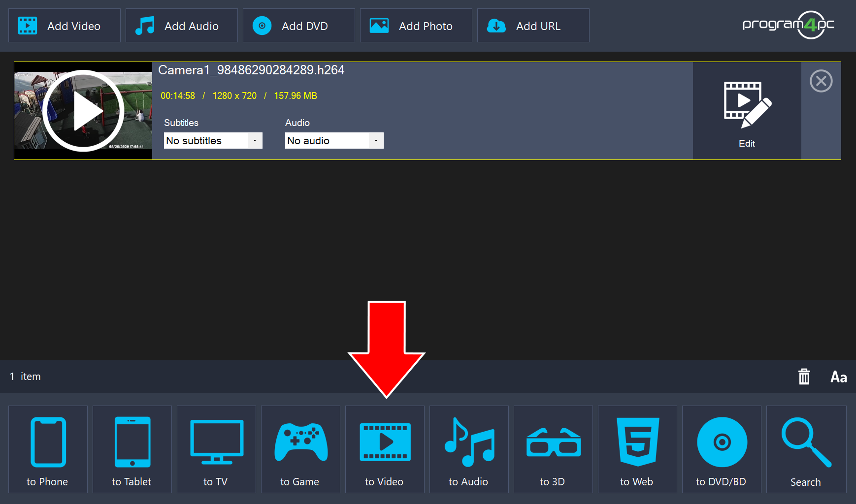The height and width of the screenshot is (504, 856).
Task: Choose the to DVD/BD disc format
Action: pyautogui.click(x=722, y=449)
